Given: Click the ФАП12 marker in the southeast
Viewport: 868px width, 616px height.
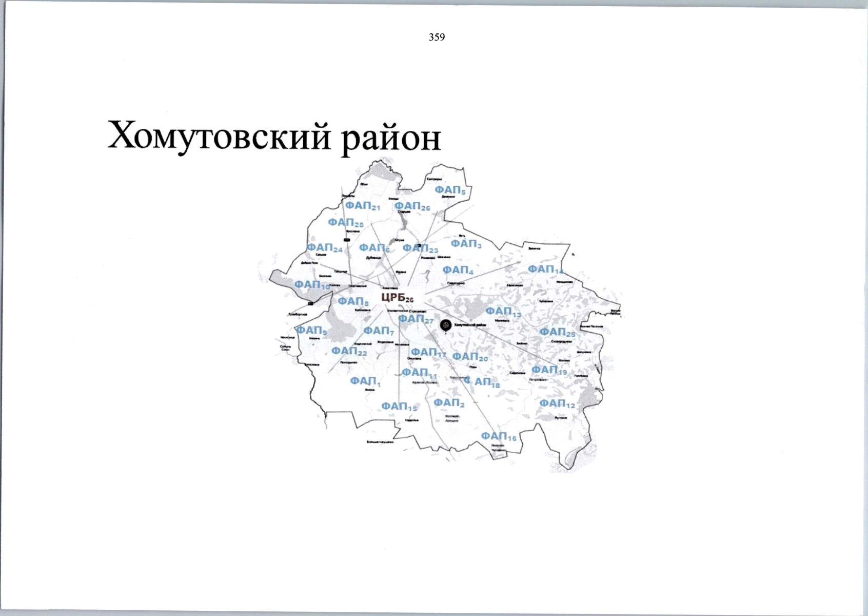Looking at the screenshot, I should [556, 403].
